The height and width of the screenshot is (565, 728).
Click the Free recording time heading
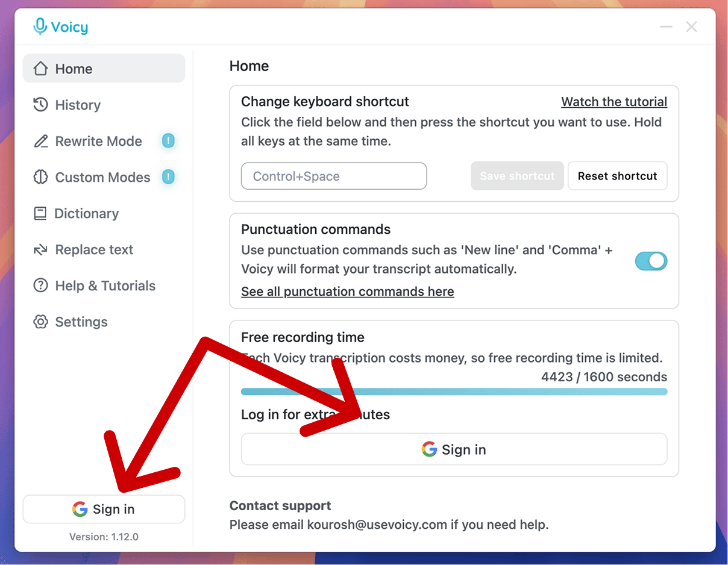pos(303,337)
